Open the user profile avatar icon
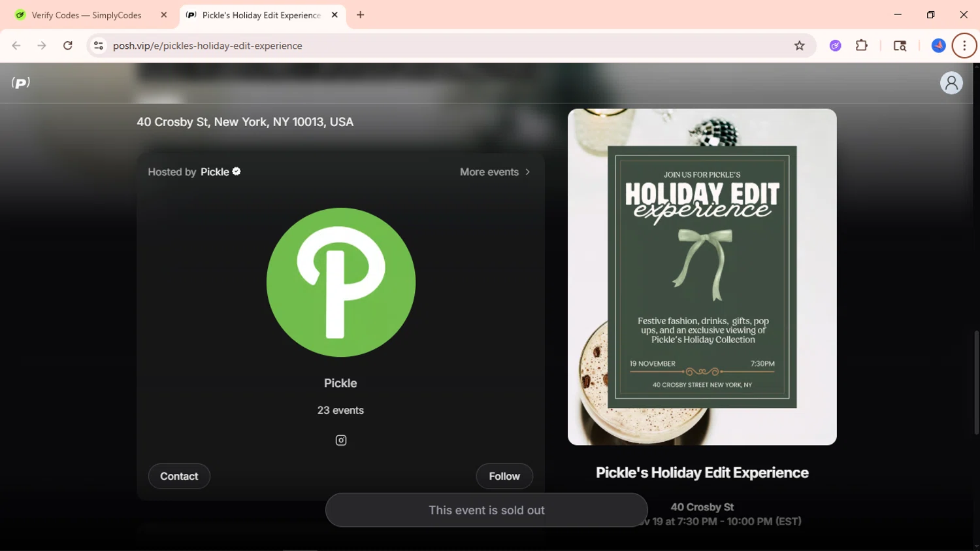980x551 pixels. 951,83
